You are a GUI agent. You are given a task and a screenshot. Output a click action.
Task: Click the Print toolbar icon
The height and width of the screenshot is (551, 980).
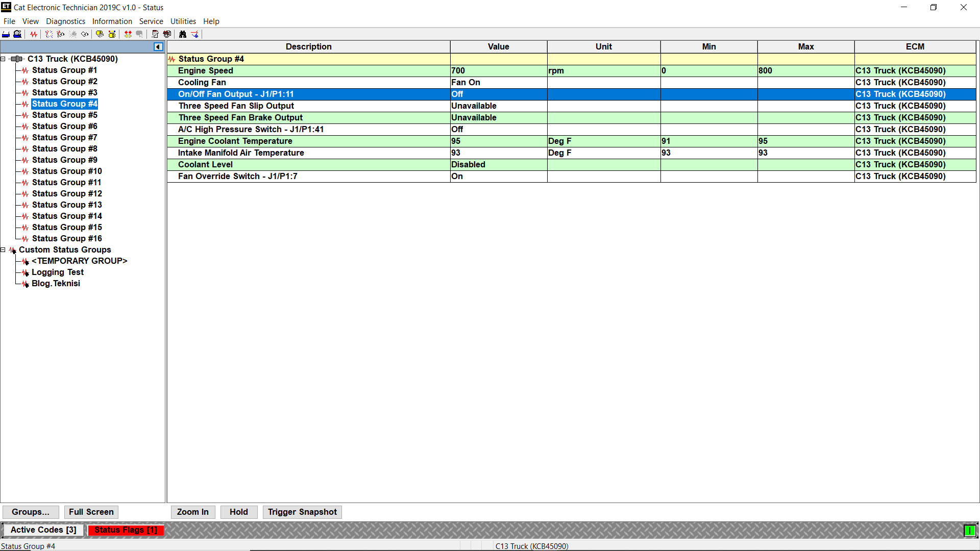pyautogui.click(x=6, y=34)
